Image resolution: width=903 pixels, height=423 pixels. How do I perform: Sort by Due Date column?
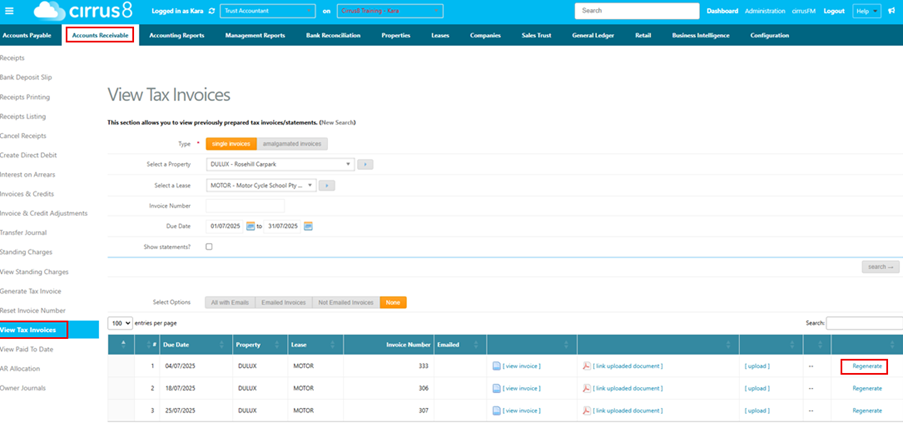click(196, 345)
